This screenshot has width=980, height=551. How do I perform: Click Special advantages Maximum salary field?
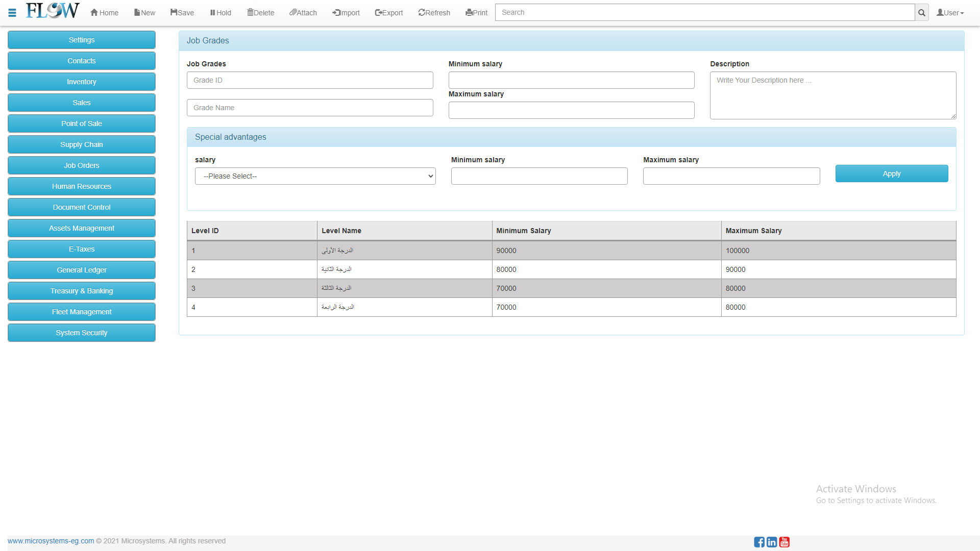pos(731,176)
